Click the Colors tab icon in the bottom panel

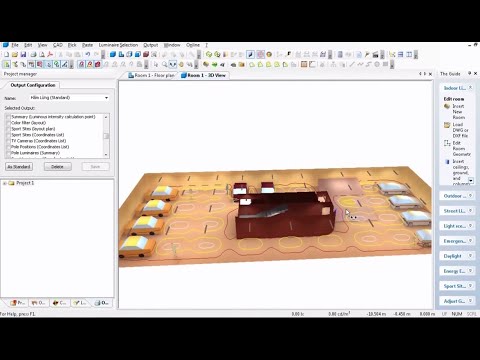(55, 303)
